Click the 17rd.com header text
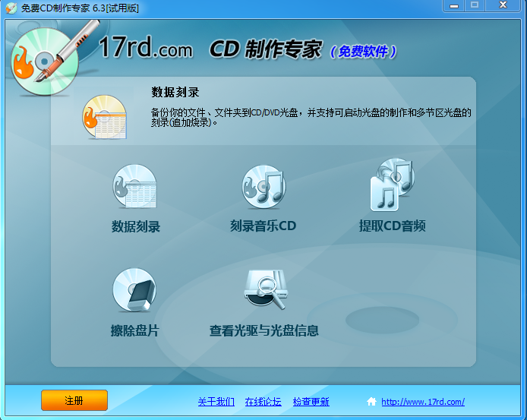Image resolution: width=527 pixels, height=420 pixels. click(x=146, y=47)
